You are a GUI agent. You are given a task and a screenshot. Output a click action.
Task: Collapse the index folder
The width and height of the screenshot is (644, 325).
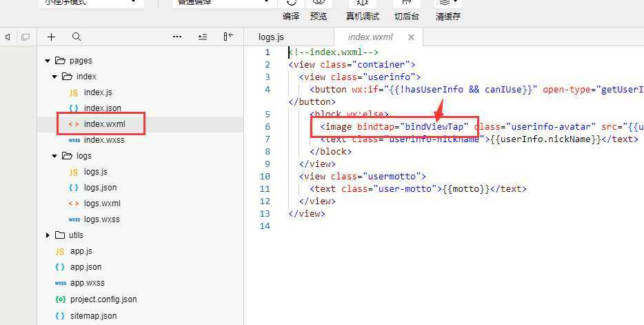tap(54, 77)
